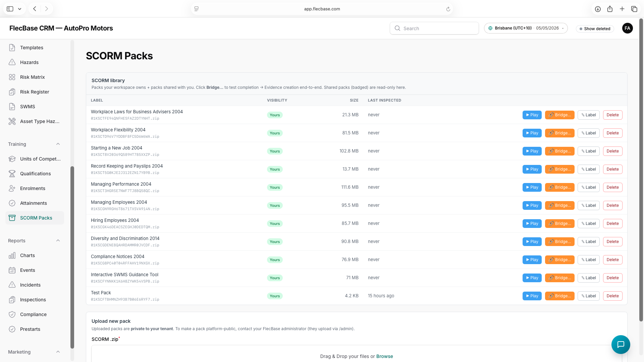Toggle Show deleted
Screen dimensions: 644x362
[x=595, y=29]
